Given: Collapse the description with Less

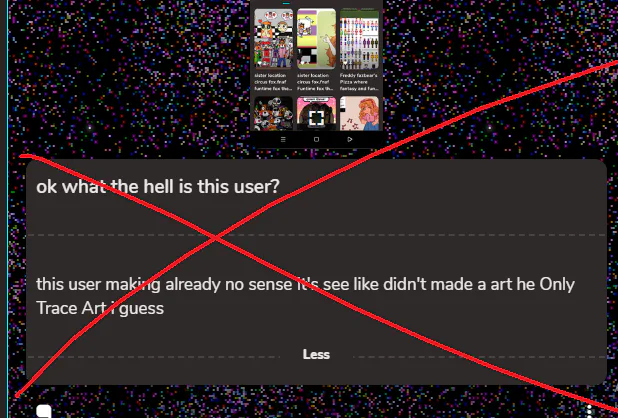Looking at the screenshot, I should click(316, 354).
